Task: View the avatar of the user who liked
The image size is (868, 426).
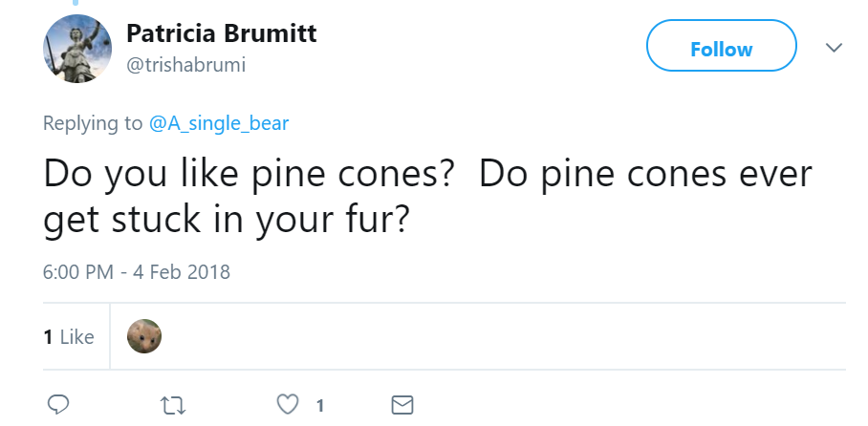Action: pos(144,336)
